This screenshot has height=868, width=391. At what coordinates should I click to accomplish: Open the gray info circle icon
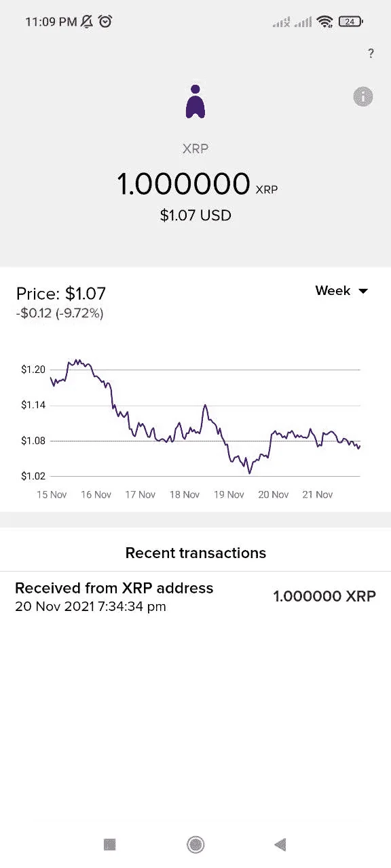tap(363, 97)
